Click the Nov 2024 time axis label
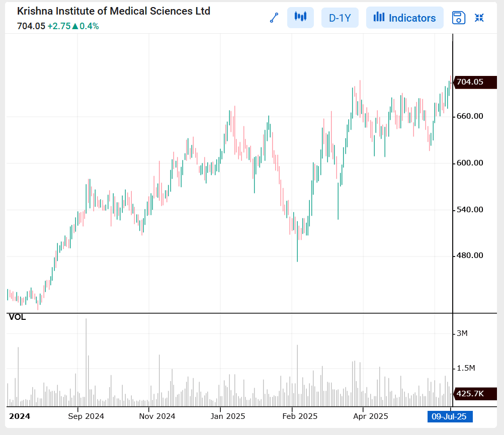504x435 pixels. [157, 416]
